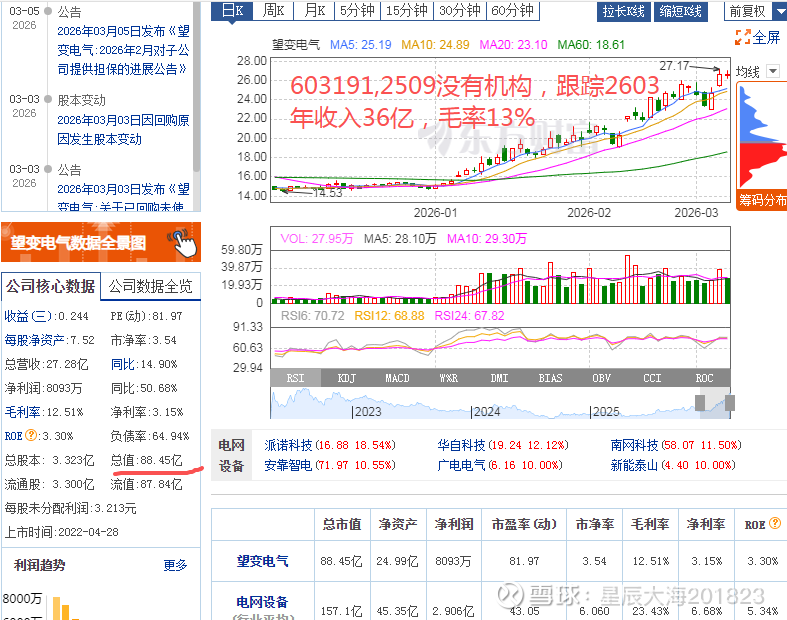The image size is (787, 620).
Task: Click the 上市时间:2022-04-28 text
Action: 62,532
